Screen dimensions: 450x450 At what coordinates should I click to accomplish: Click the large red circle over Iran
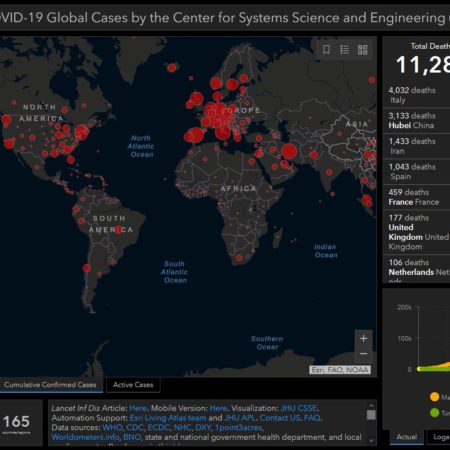point(289,151)
